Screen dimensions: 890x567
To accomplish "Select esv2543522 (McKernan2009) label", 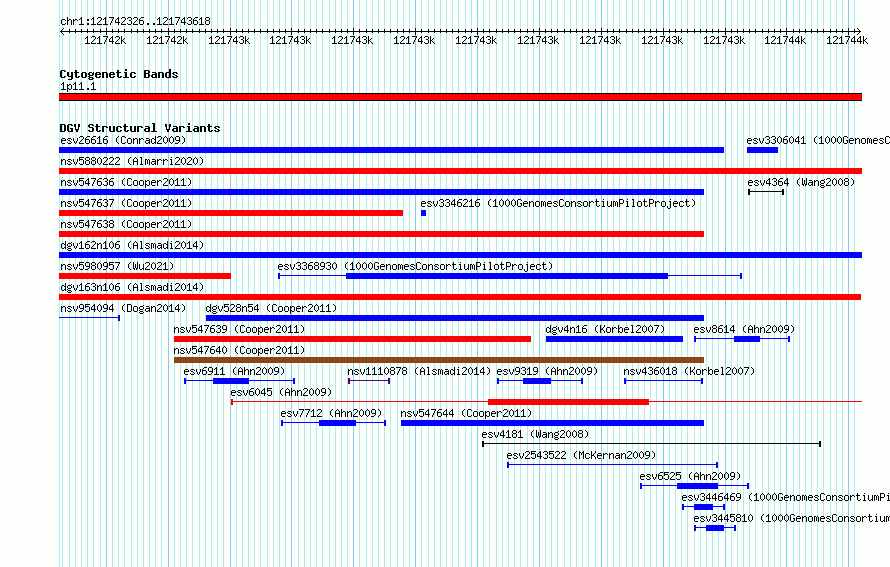I will [581, 455].
